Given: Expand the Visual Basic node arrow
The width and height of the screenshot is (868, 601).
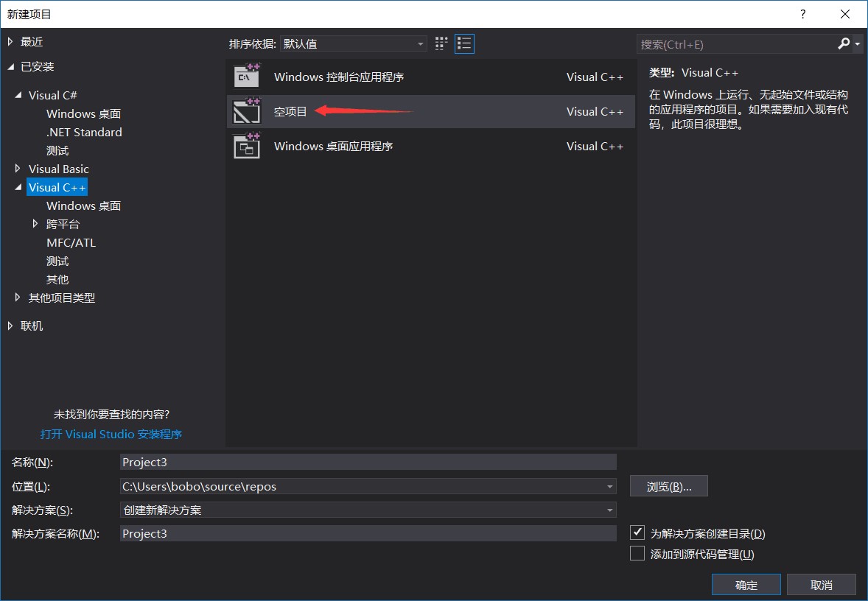Looking at the screenshot, I should coord(18,168).
